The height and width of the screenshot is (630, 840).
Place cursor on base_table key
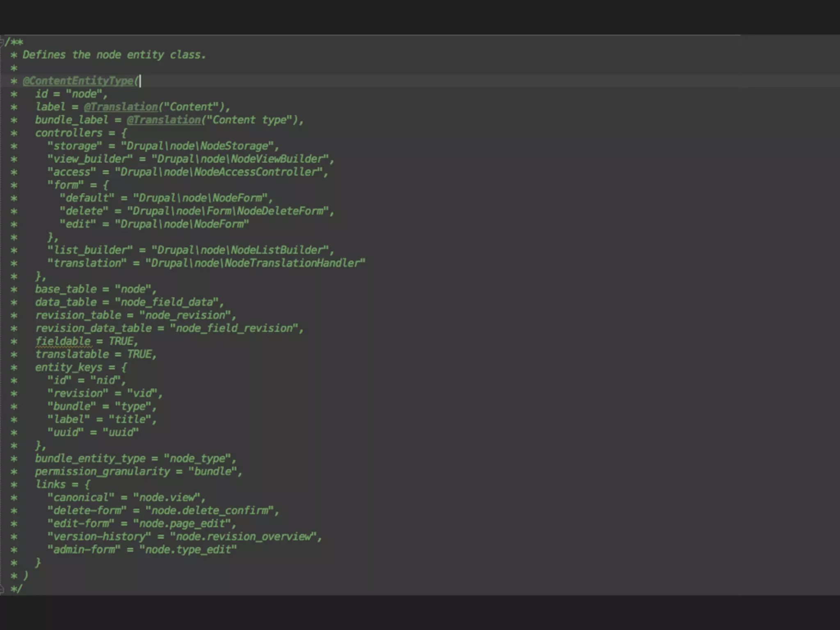coord(66,289)
